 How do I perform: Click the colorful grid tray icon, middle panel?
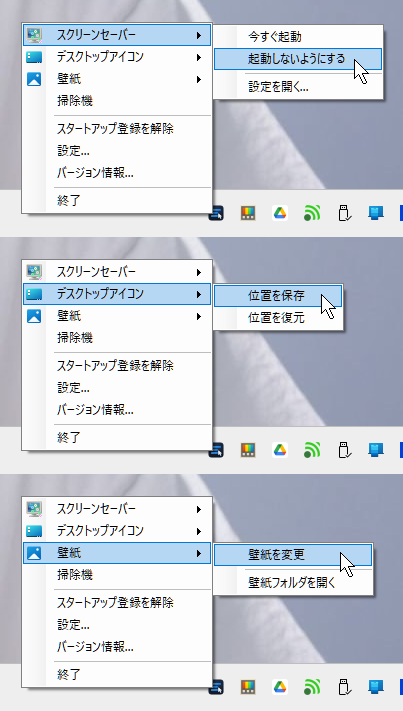[248, 450]
